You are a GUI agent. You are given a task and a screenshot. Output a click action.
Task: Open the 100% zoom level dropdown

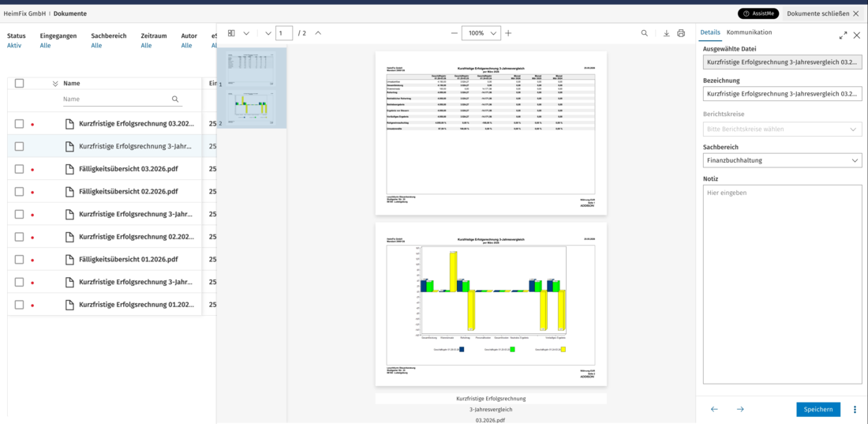[x=481, y=33]
